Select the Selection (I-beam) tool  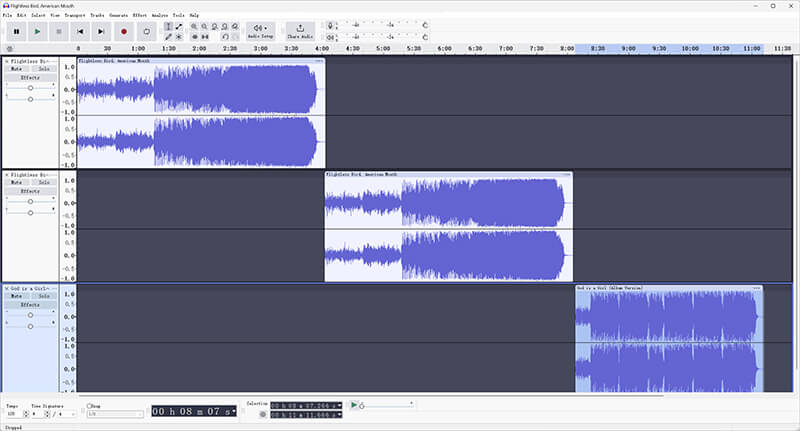168,27
